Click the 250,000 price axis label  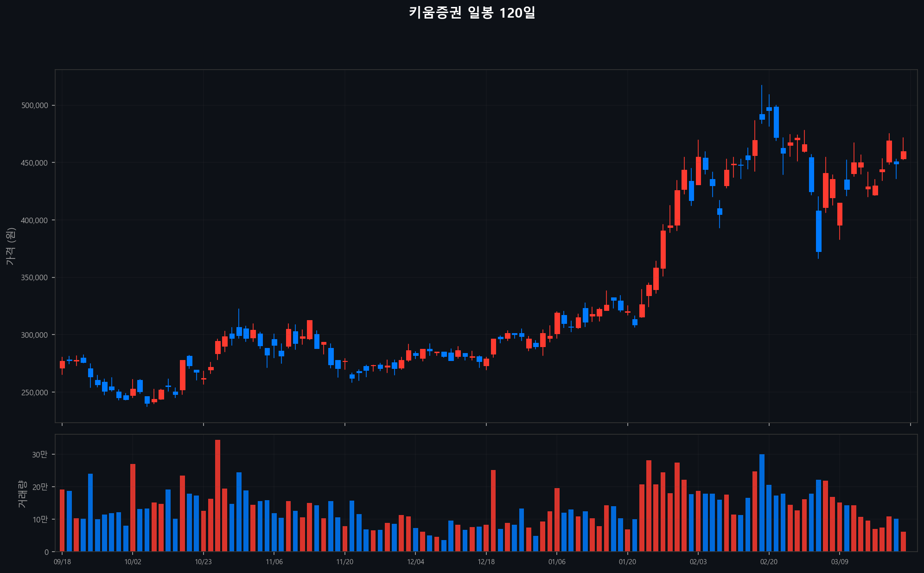point(35,393)
